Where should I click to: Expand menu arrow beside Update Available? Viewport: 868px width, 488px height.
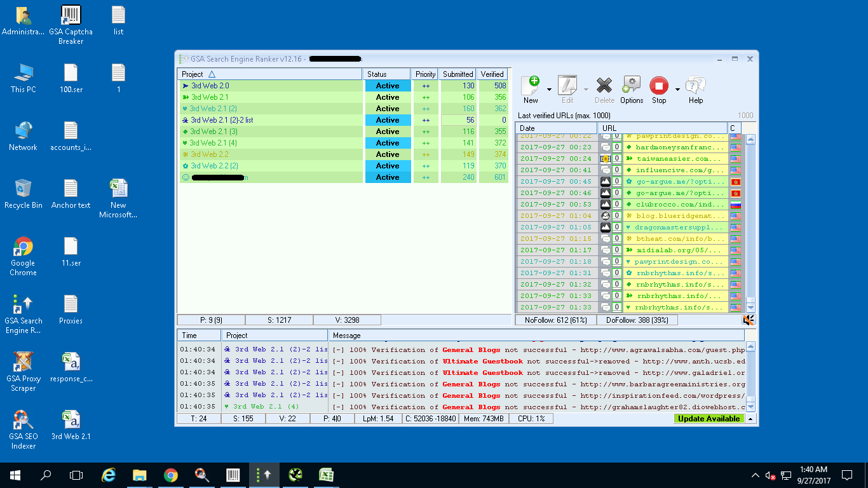750,419
